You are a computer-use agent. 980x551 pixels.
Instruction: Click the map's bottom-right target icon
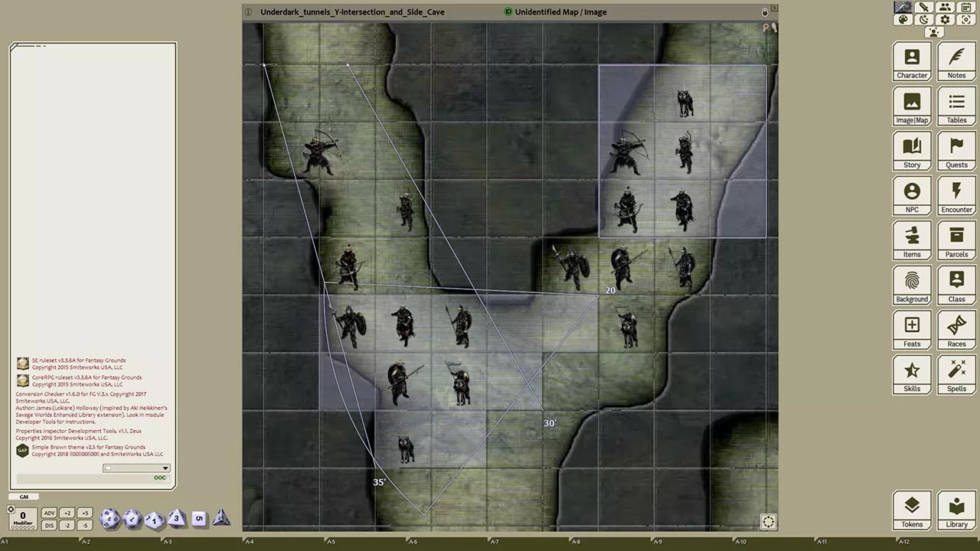pyautogui.click(x=768, y=522)
